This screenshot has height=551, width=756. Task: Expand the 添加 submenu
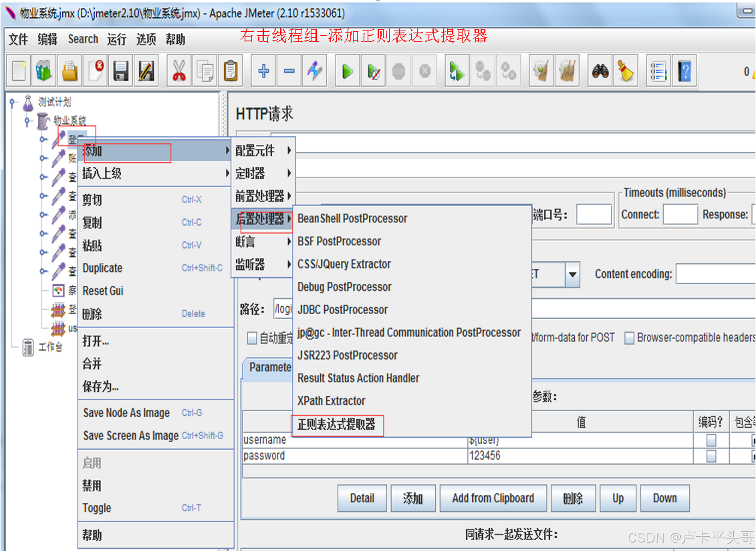tap(155, 151)
